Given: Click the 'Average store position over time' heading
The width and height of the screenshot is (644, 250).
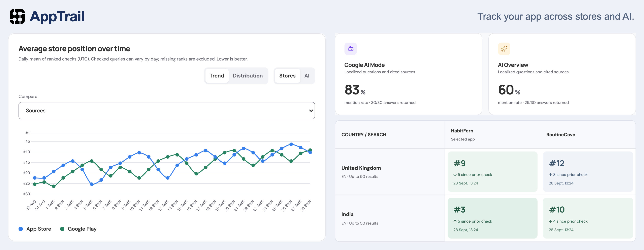Looking at the screenshot, I should click(74, 49).
